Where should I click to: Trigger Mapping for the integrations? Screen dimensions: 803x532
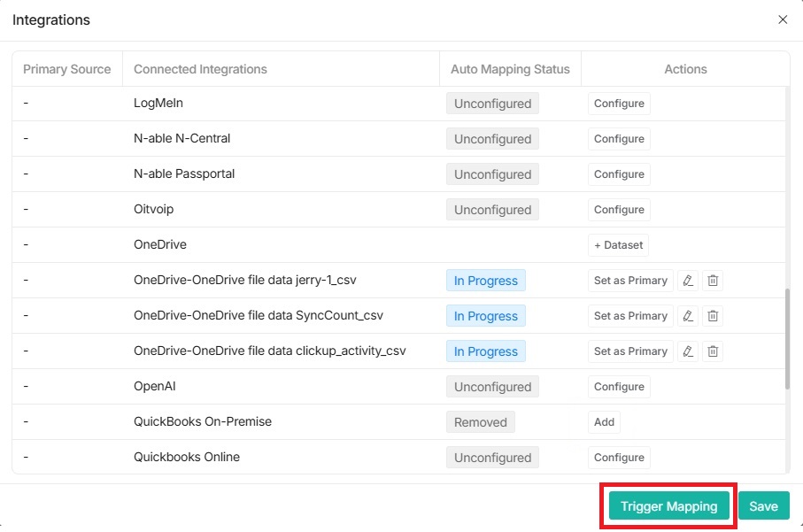pos(668,505)
